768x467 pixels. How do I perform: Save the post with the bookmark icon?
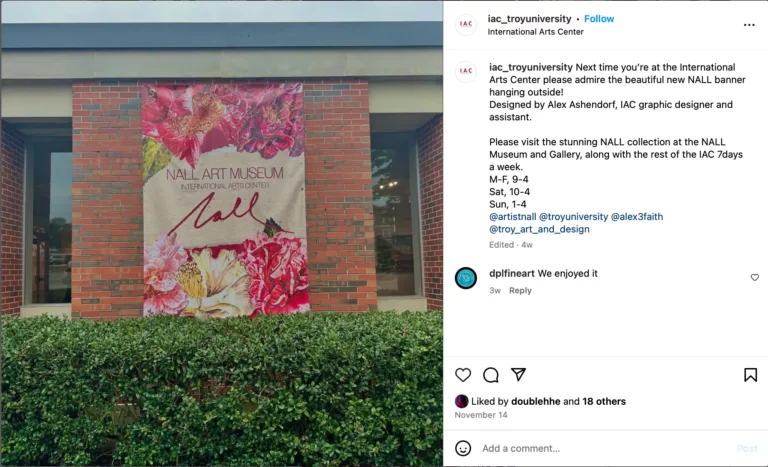[750, 375]
